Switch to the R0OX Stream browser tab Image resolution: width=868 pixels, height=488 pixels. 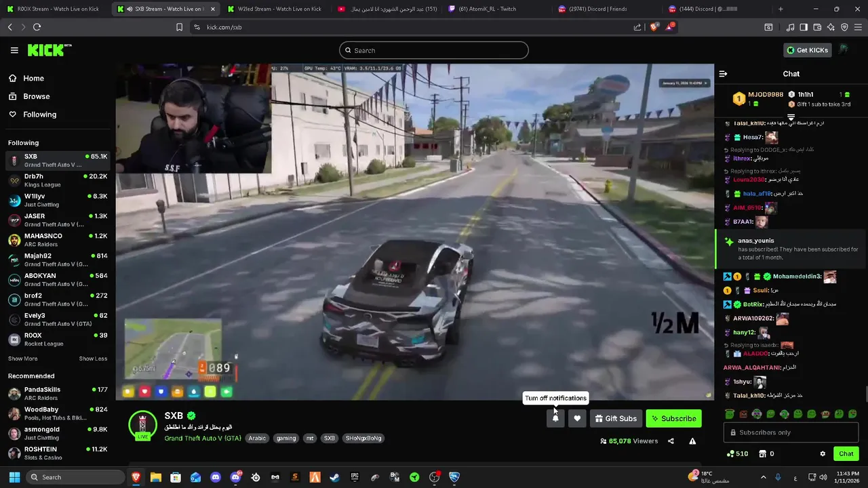pos(53,9)
